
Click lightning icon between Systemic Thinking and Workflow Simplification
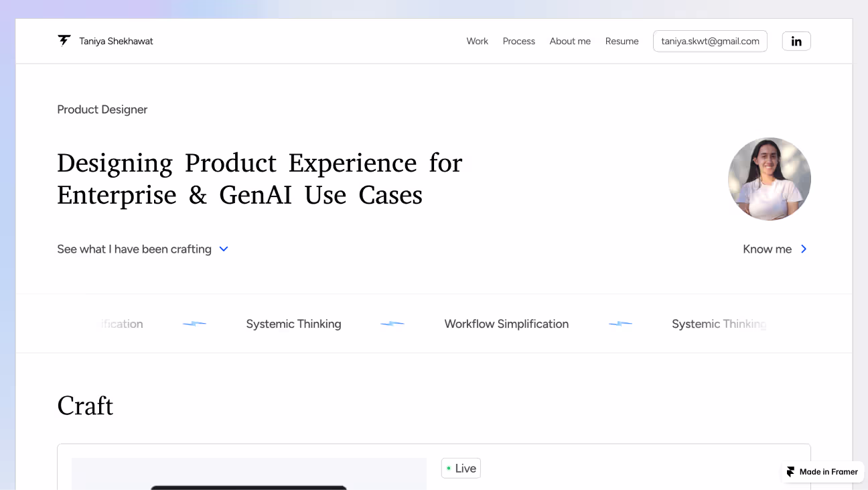point(392,324)
